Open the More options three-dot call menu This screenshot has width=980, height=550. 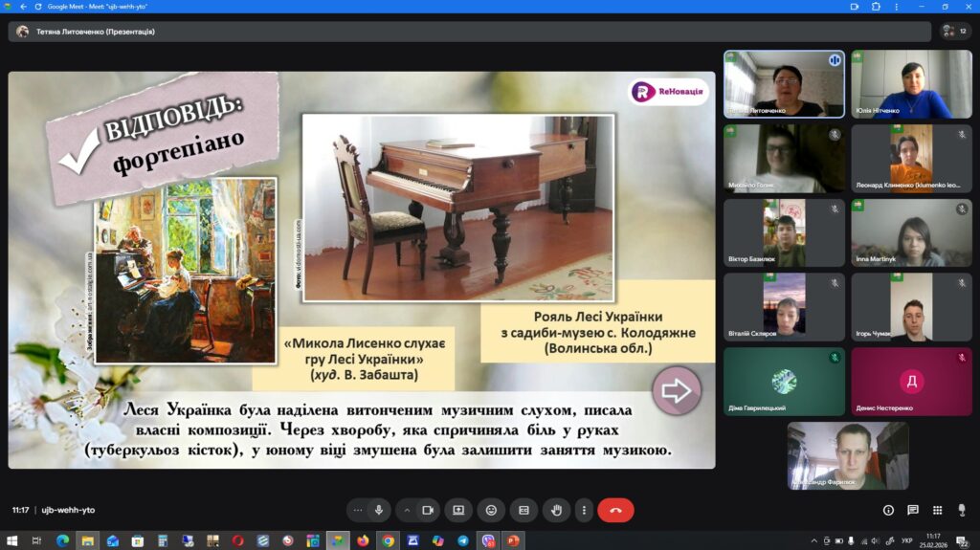[x=584, y=511]
